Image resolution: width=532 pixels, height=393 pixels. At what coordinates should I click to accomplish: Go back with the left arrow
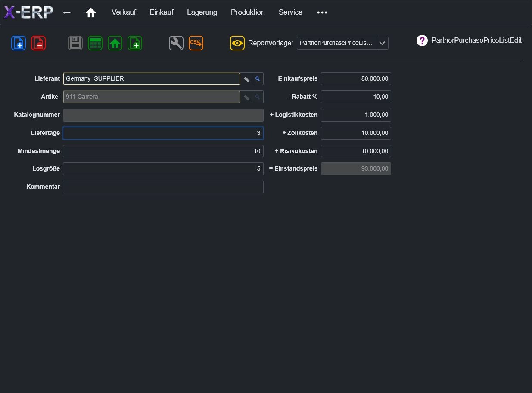click(67, 12)
